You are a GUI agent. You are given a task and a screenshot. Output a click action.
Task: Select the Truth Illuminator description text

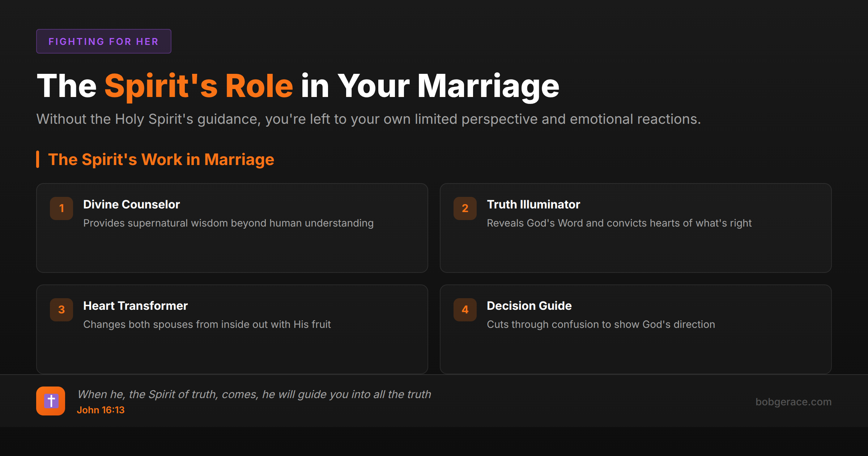(619, 223)
